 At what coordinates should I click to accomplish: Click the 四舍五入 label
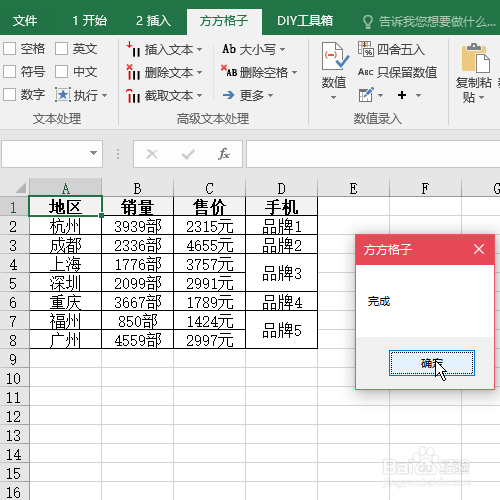click(x=401, y=50)
